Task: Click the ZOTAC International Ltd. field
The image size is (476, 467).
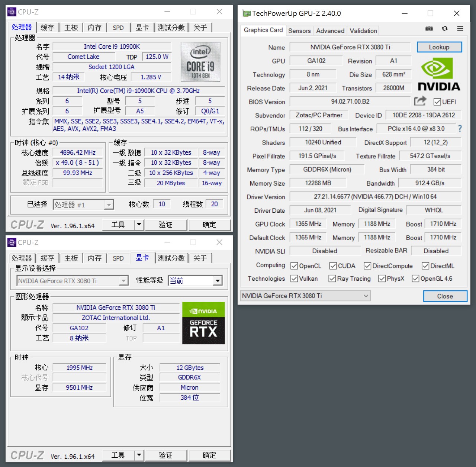Action: coord(116,318)
